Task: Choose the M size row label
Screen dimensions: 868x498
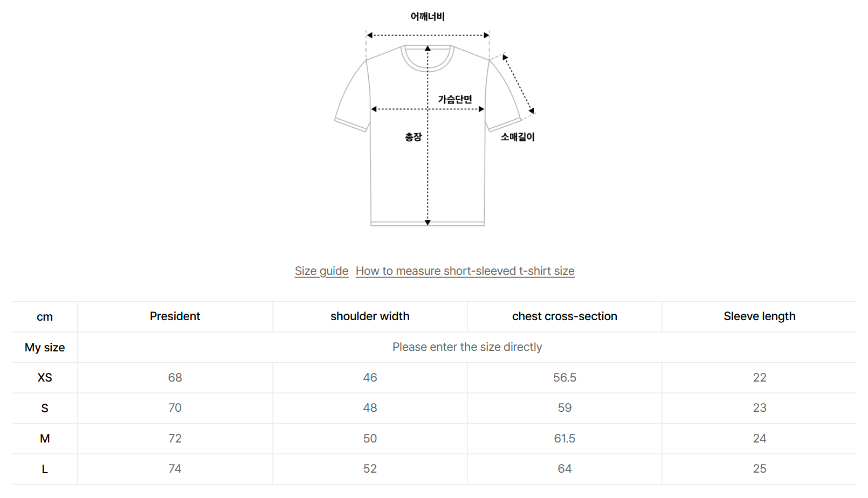Action: [45, 439]
